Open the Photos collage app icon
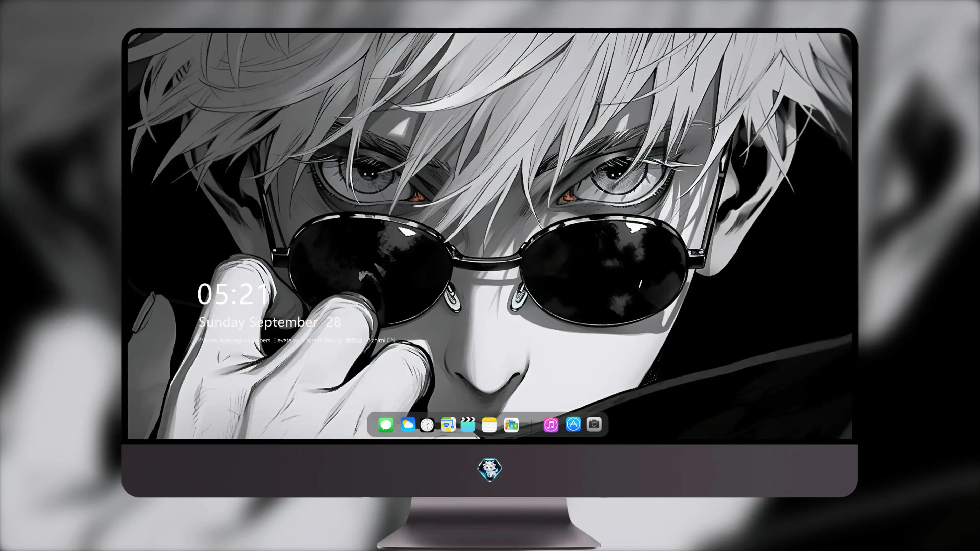 tap(511, 425)
